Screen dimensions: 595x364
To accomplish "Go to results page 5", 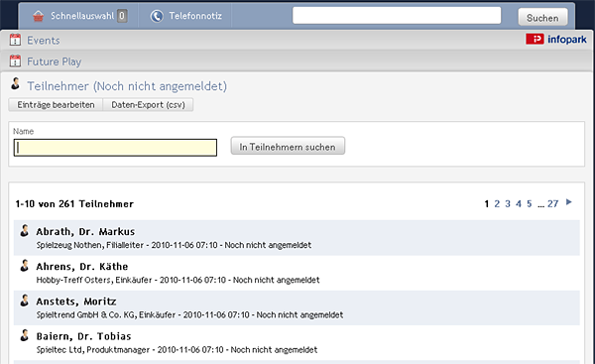I will coord(530,204).
